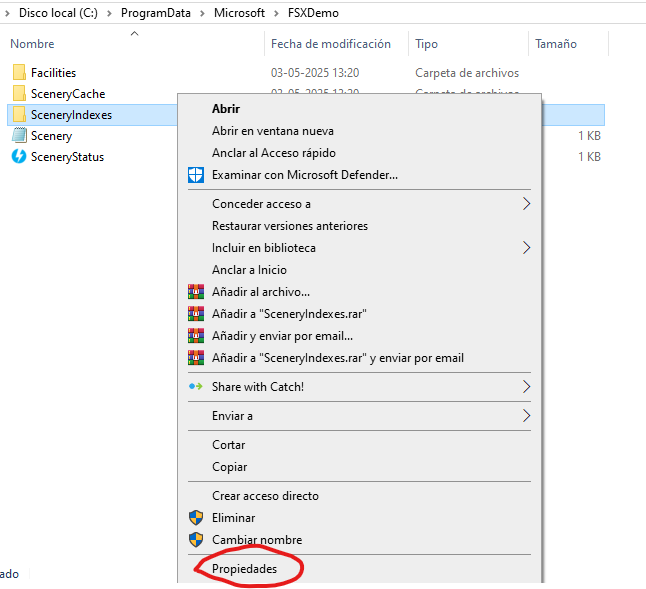The width and height of the screenshot is (646, 589).
Task: Click the SceneryCache folder icon
Action: pos(19,94)
